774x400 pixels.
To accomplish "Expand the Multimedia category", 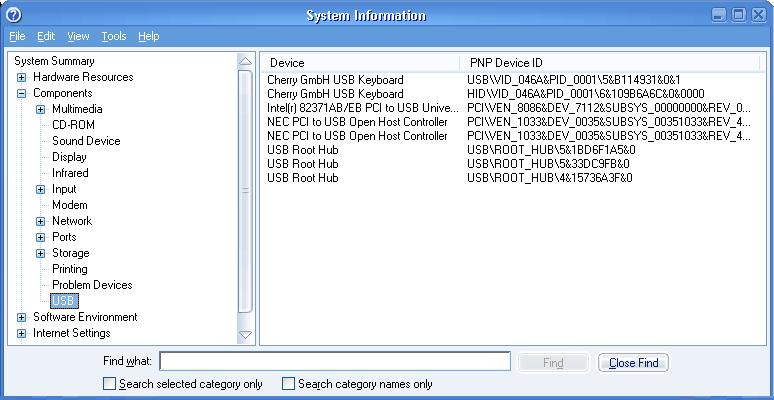I will coord(40,109).
